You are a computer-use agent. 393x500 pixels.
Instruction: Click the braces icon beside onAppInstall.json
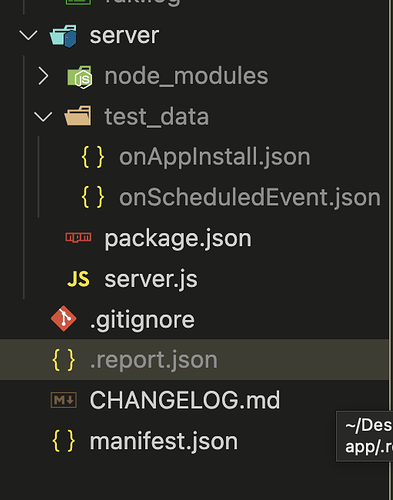[x=93, y=157]
